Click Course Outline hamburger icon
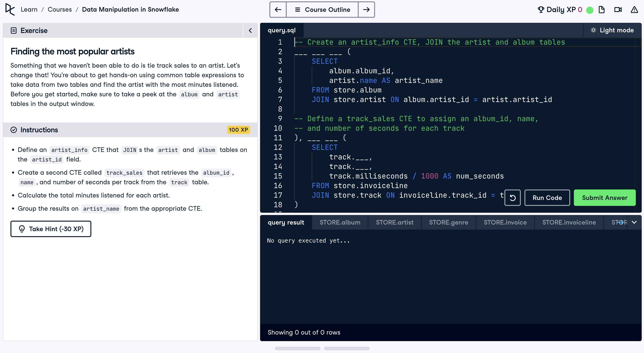The width and height of the screenshot is (644, 353). 297,10
